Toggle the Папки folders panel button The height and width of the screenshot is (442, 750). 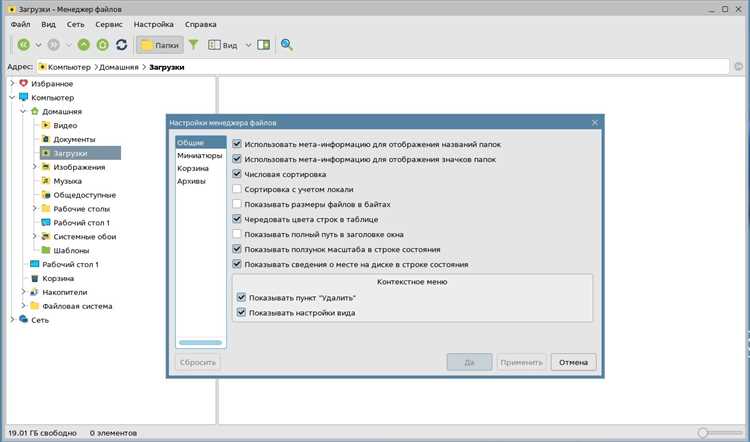[x=160, y=45]
